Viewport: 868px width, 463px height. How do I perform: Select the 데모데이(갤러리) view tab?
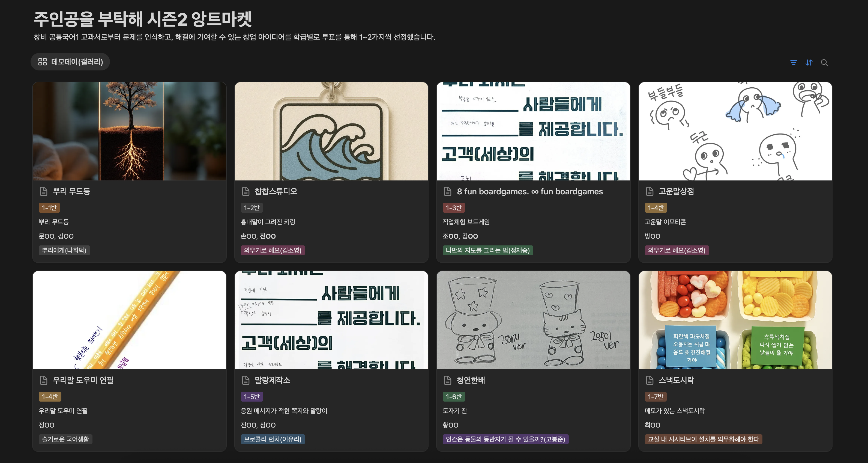click(70, 62)
